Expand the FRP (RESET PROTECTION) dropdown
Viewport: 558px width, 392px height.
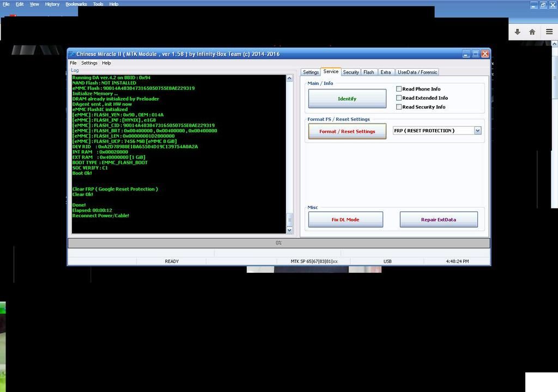(477, 131)
